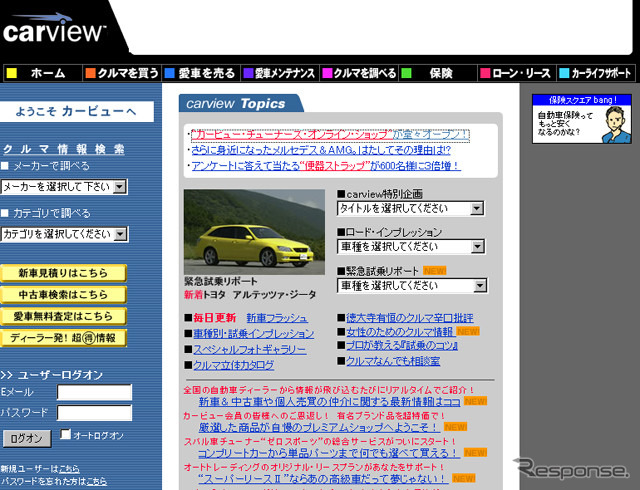Open the クルマを買う menu item
Screen dimensions: 640x490
122,74
